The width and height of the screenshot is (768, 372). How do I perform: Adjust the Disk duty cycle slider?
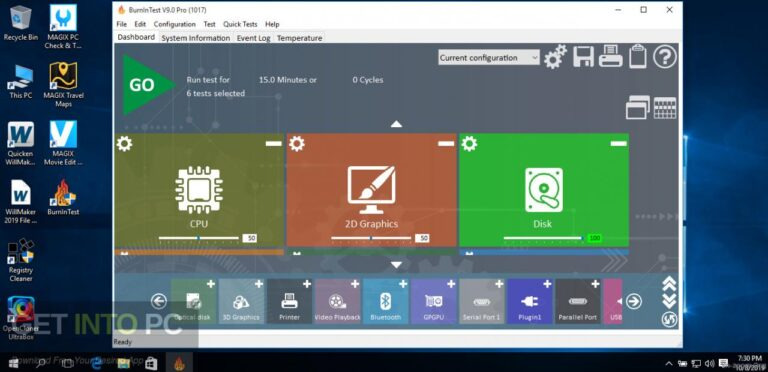click(544, 238)
